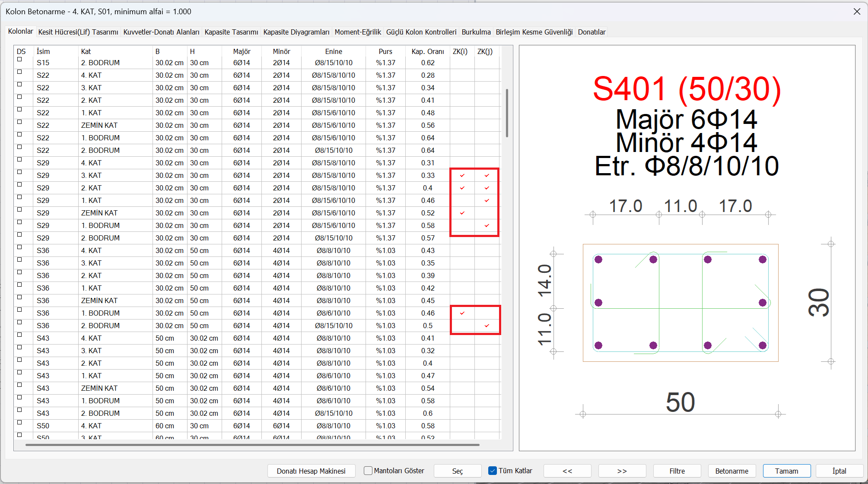Click ZK(i) checkmark in S36 1. BODRUM row
The width and height of the screenshot is (868, 484).
pos(462,313)
